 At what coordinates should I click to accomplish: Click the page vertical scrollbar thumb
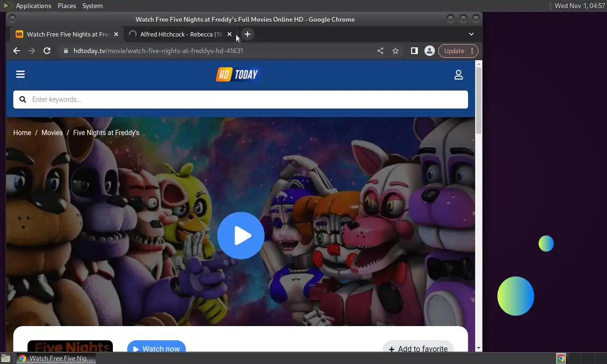click(478, 100)
